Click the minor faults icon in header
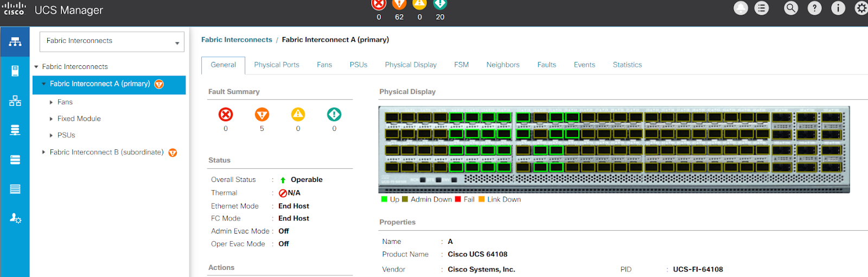Screen dimensions: 868x277 point(419,4)
